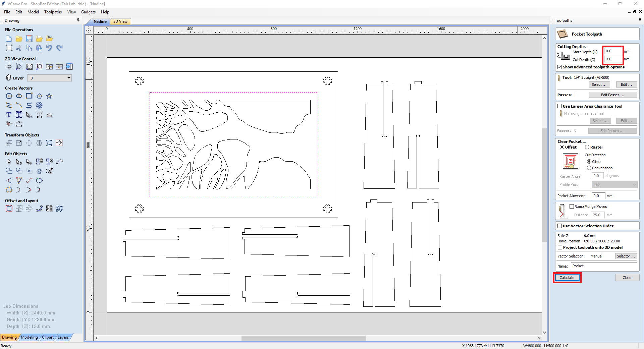Uncheck Show advanced toolpath options
The width and height of the screenshot is (644, 349).
559,67
